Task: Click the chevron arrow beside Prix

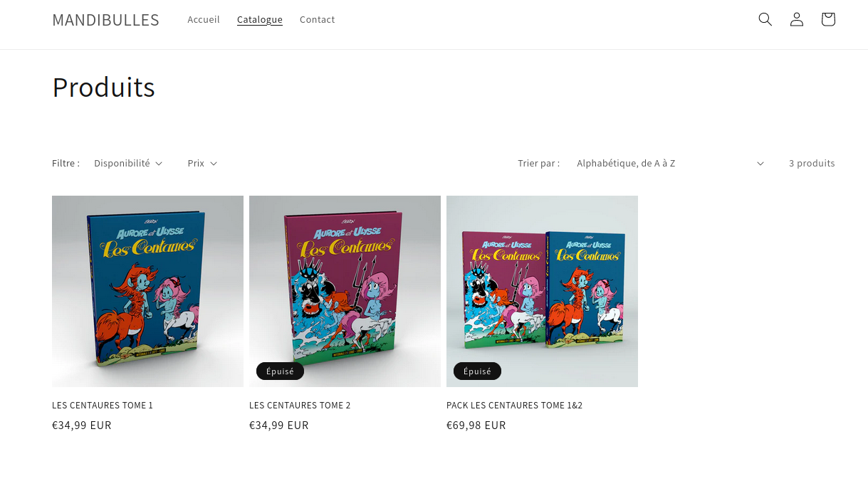Action: [x=214, y=164]
